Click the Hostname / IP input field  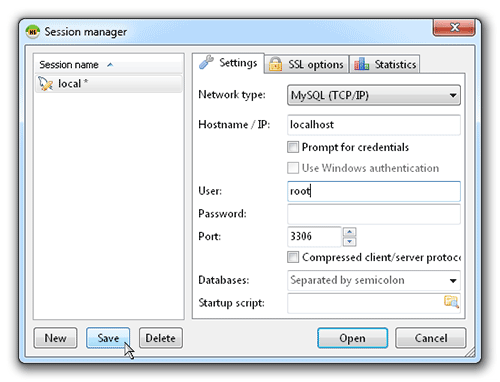click(374, 125)
